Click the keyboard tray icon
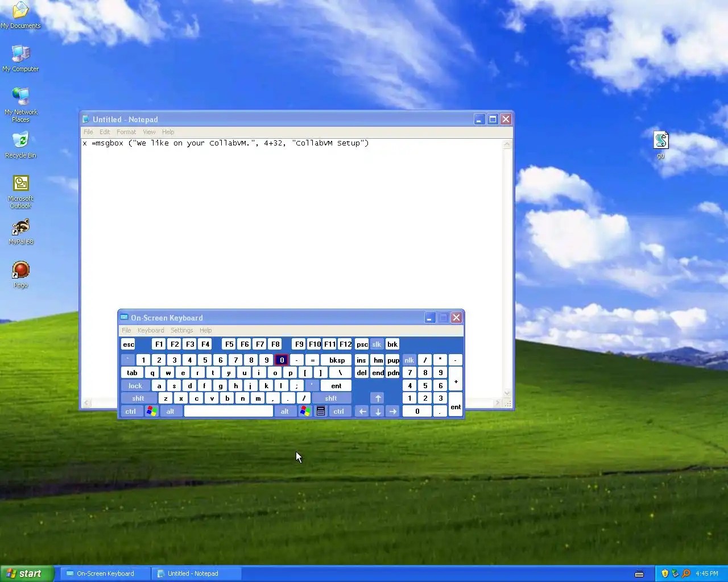 pos(639,573)
